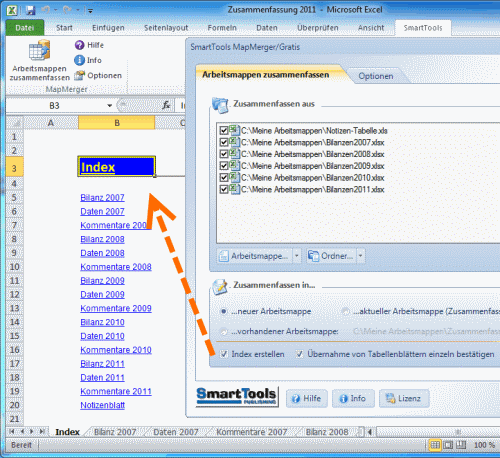500x458 pixels.
Task: Uncheck Bilanzen2011.xlsx file checkbox
Action: pos(224,190)
